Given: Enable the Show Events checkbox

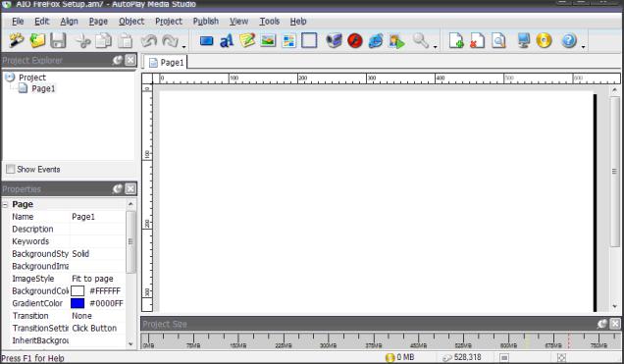Looking at the screenshot, I should [x=11, y=169].
